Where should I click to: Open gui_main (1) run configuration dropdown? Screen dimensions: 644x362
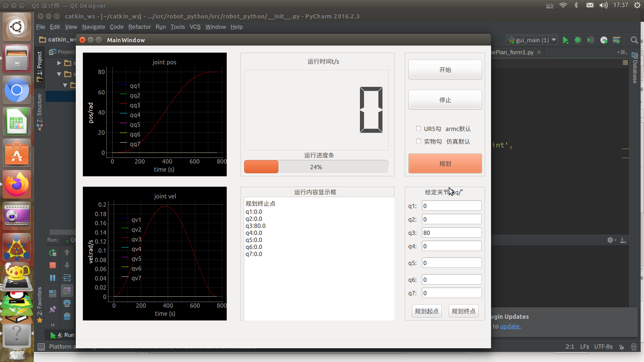click(532, 40)
